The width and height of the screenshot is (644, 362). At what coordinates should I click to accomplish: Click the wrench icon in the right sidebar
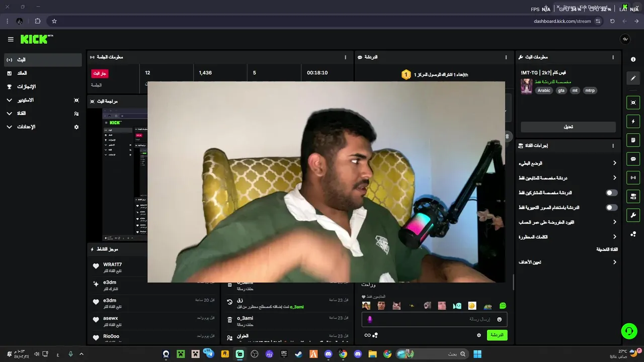(x=633, y=215)
